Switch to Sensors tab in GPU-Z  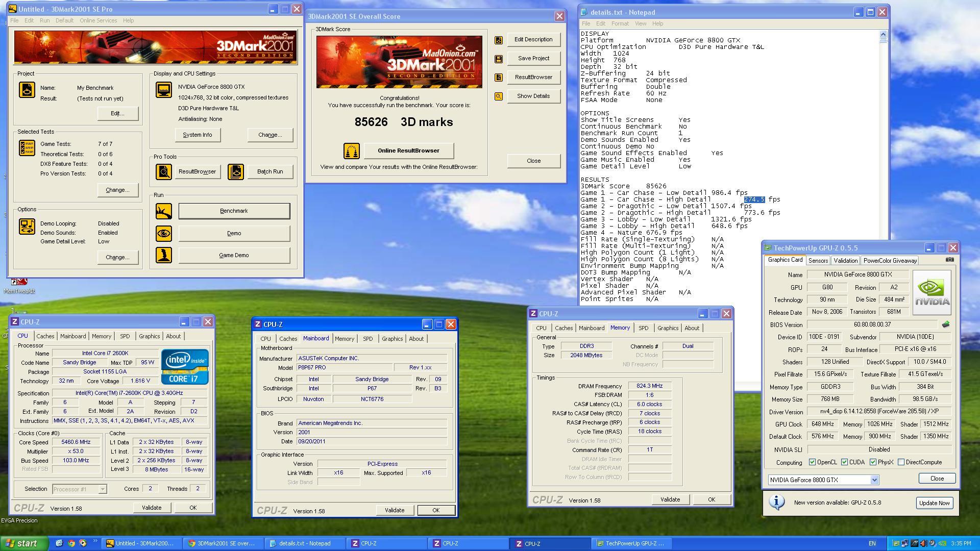pyautogui.click(x=818, y=261)
